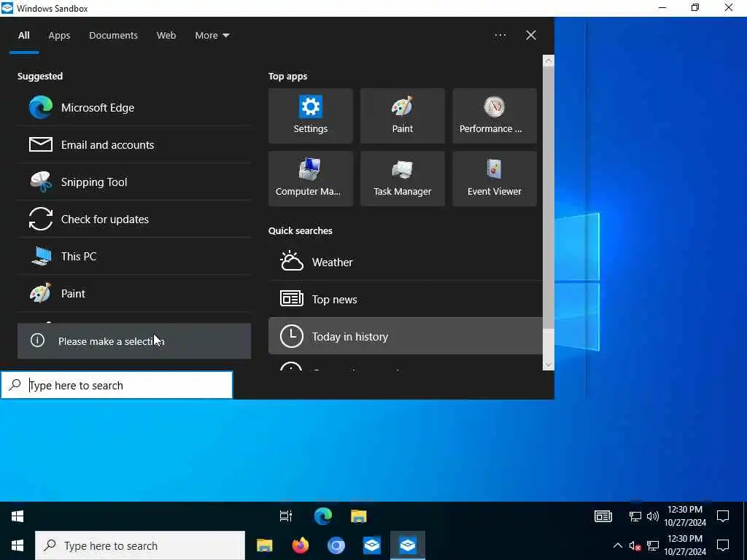
Task: Open Chrome browser on host taskbar
Action: coord(336,545)
